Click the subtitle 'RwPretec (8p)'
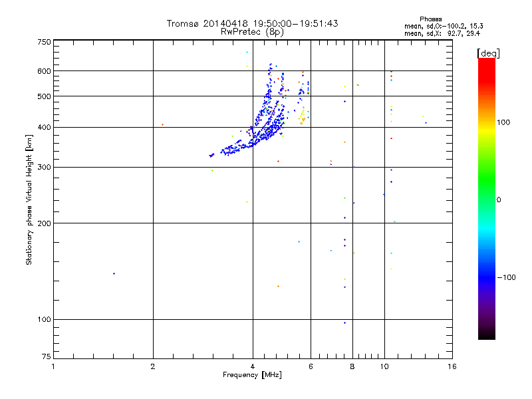Screen dimensions: 532x399 (252, 32)
